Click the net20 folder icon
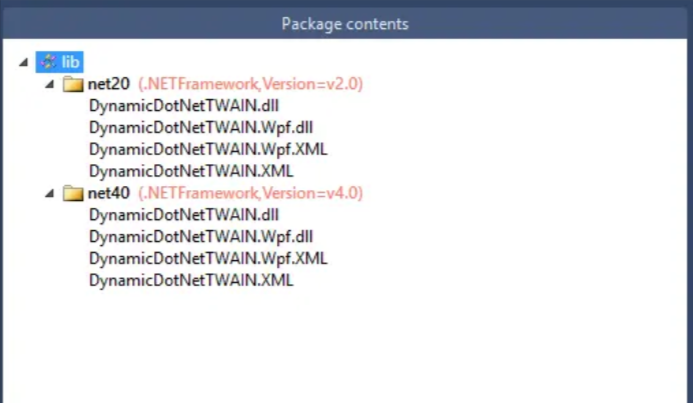Image resolution: width=693 pixels, height=403 pixels. coord(73,84)
